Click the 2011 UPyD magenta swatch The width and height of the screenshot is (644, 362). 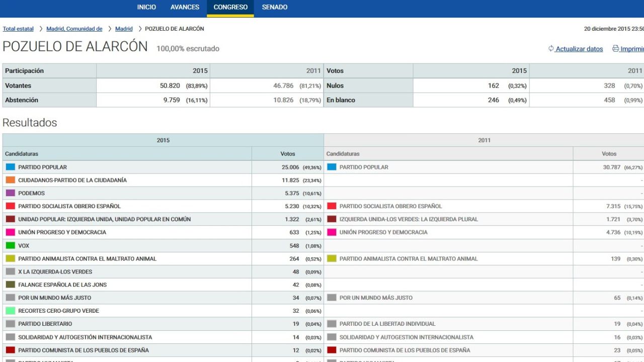tap(332, 232)
